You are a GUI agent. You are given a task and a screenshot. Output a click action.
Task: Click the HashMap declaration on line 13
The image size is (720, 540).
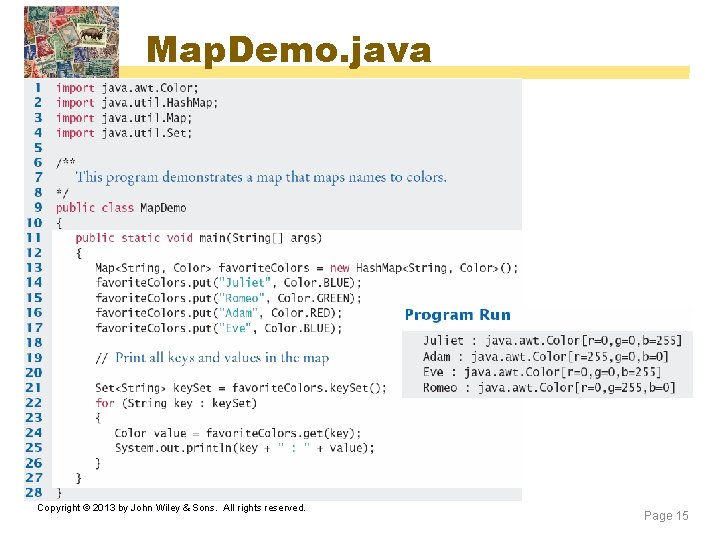[x=307, y=268]
